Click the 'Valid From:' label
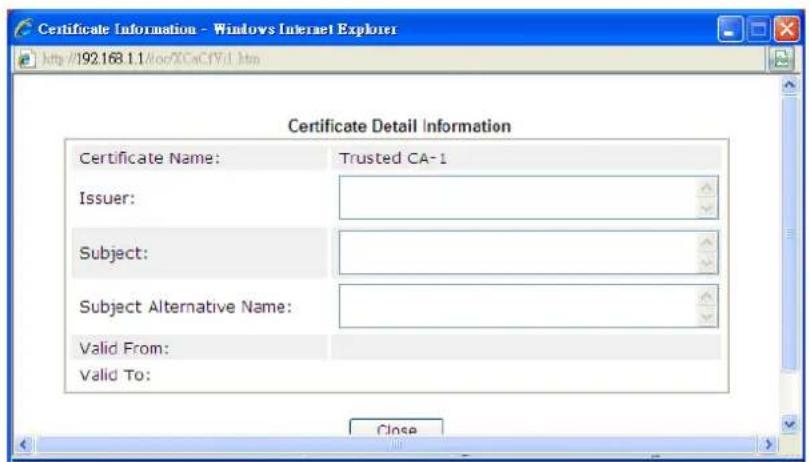This screenshot has height=462, width=809. click(124, 348)
